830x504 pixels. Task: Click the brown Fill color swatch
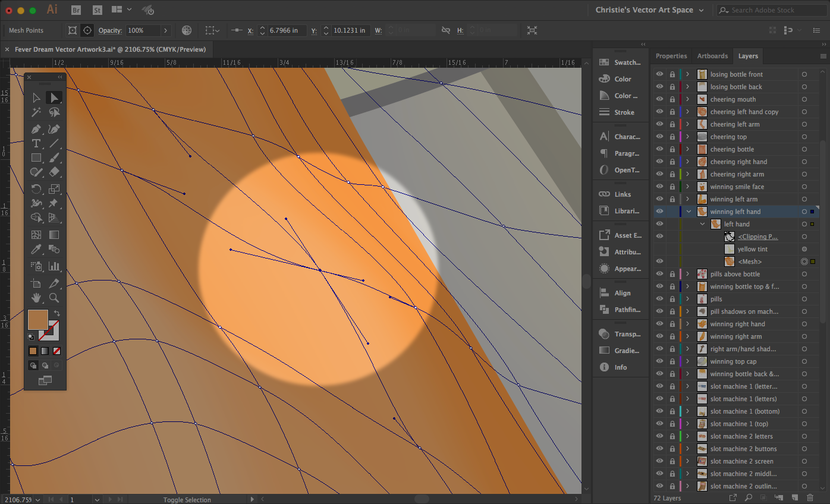pos(37,319)
